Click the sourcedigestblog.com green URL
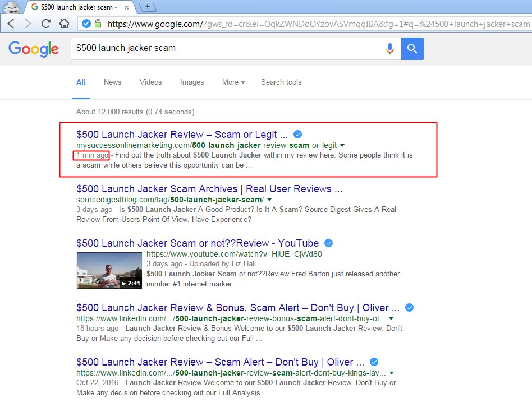532x407 pixels. pos(170,200)
